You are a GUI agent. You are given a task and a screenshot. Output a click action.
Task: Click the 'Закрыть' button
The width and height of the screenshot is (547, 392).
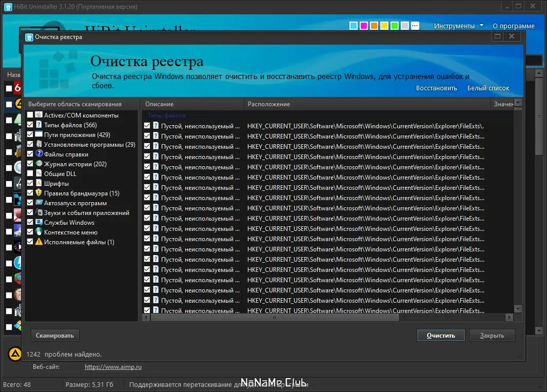pos(492,336)
